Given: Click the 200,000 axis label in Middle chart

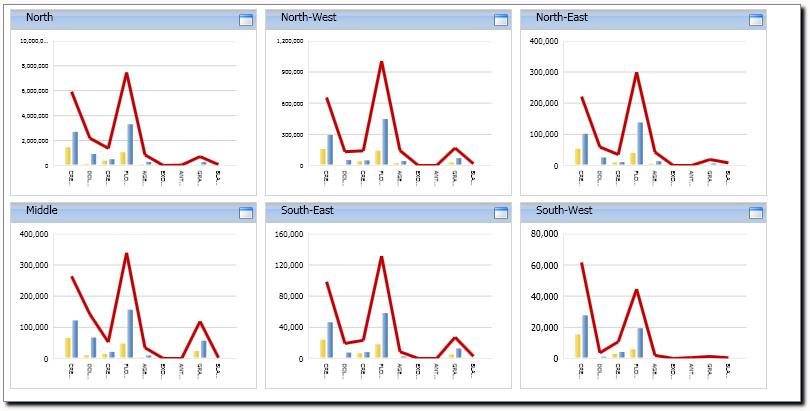Looking at the screenshot, I should pyautogui.click(x=34, y=296).
